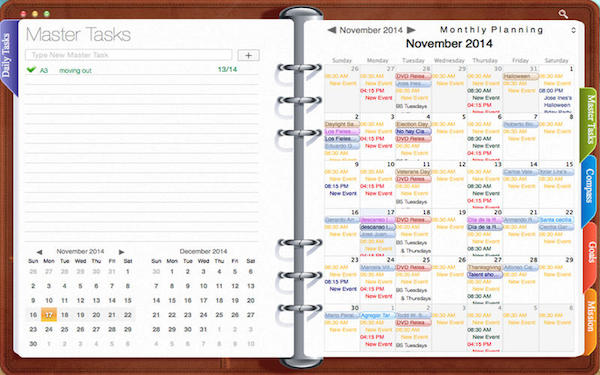
Task: Open the Talent show event on 27th
Action: tap(485, 275)
